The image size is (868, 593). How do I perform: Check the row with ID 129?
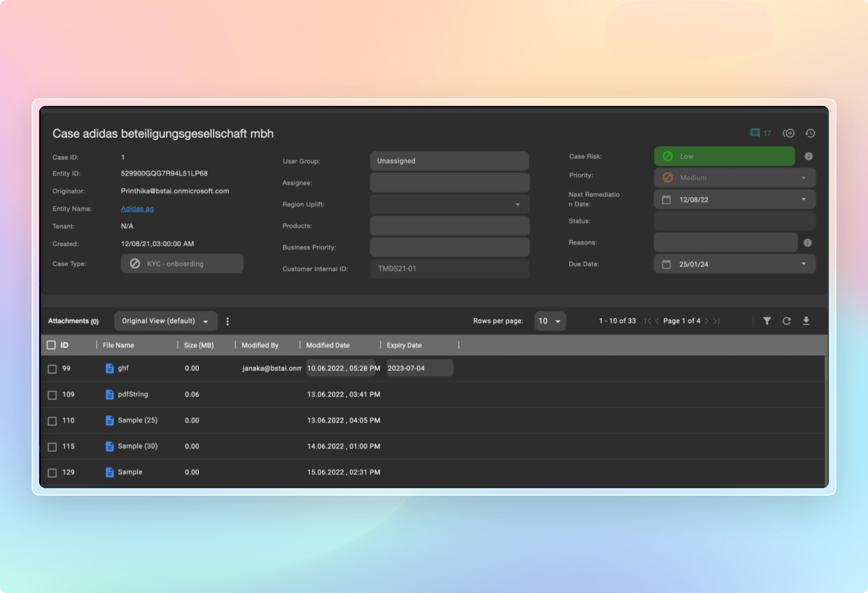coord(52,473)
